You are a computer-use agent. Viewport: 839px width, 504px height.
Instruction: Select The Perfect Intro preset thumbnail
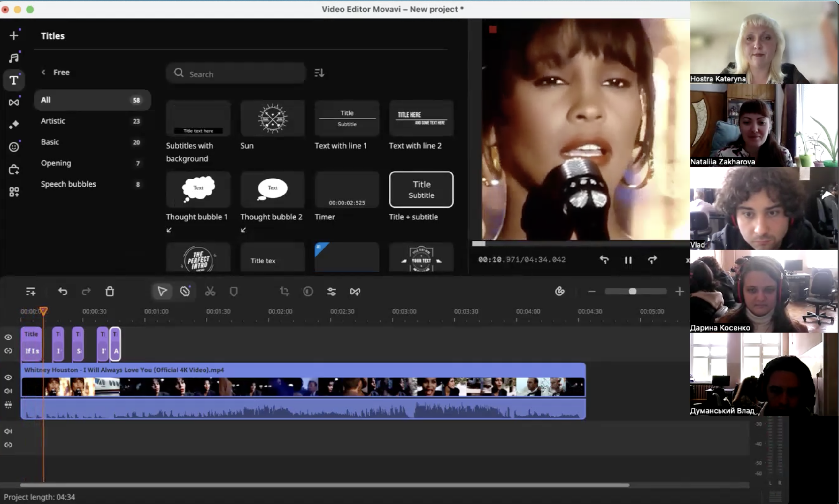coord(198,257)
